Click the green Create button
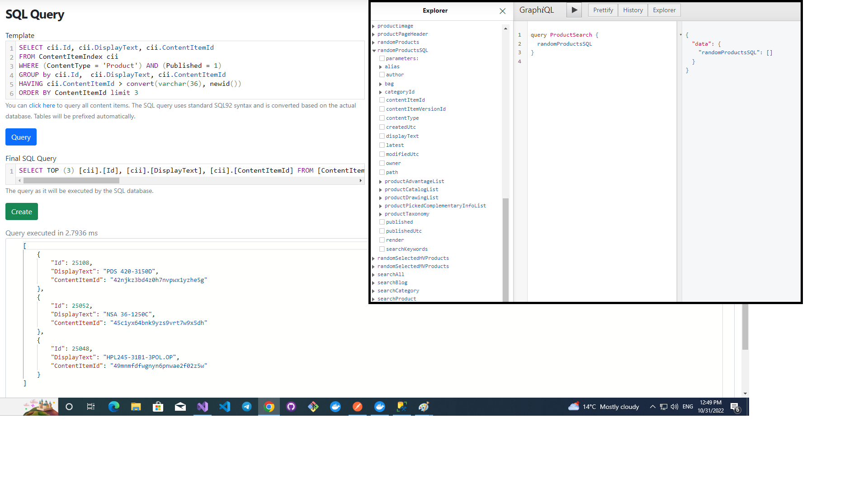868x488 pixels. coord(22,211)
